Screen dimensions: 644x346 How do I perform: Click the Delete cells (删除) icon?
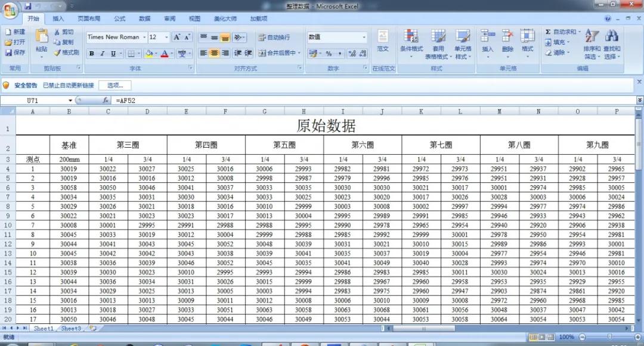point(507,37)
